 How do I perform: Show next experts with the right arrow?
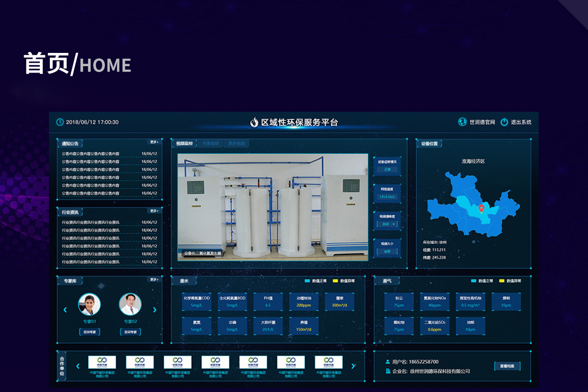click(x=155, y=310)
